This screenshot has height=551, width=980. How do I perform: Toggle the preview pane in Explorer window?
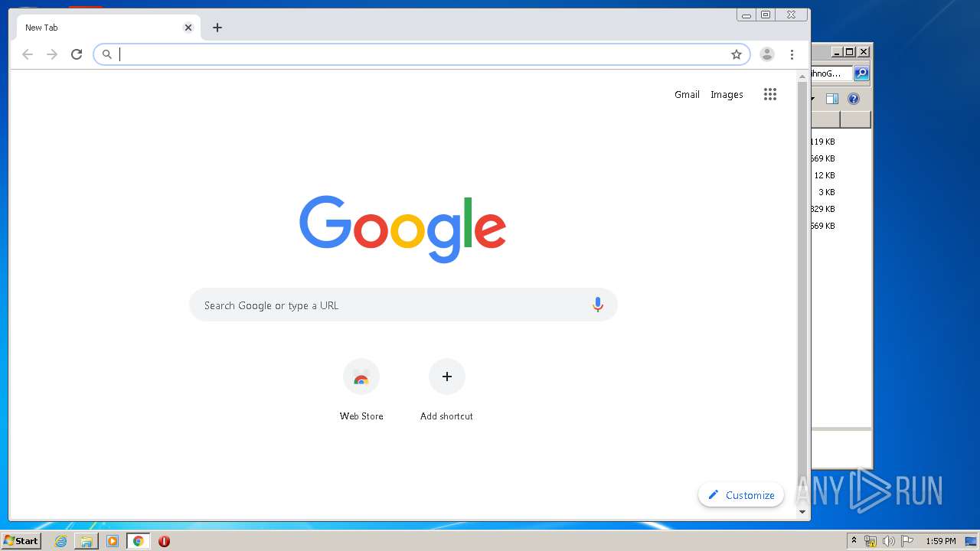pos(832,99)
